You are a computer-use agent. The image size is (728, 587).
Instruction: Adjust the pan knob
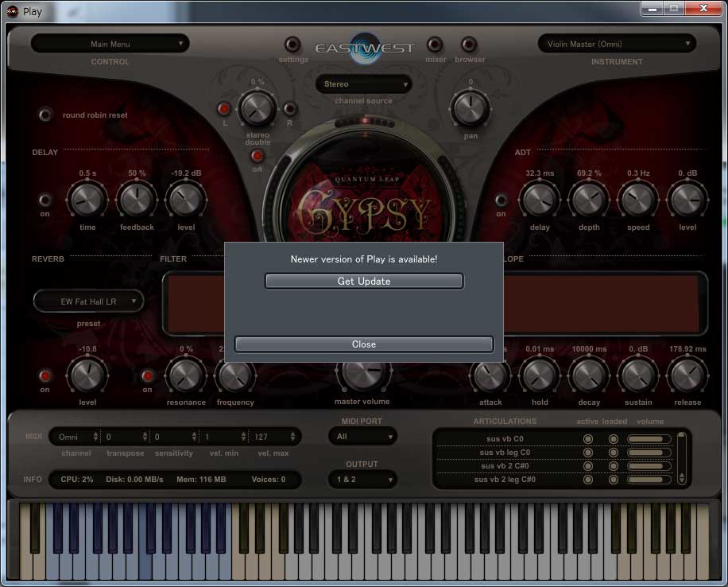point(470,108)
